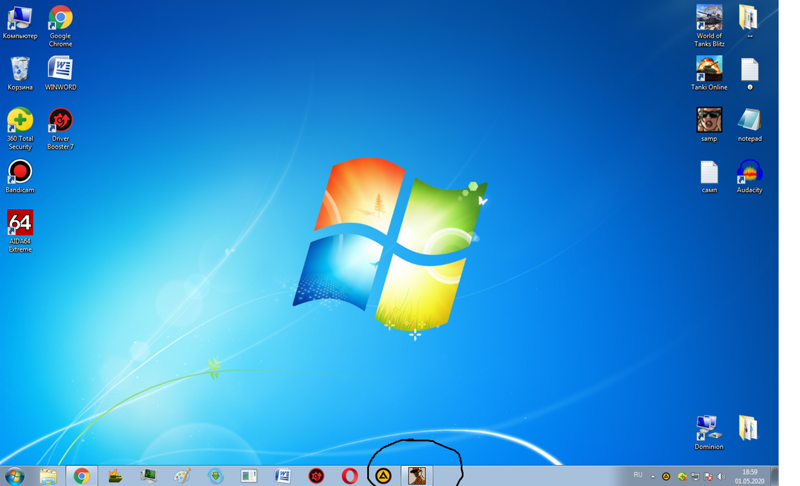The width and height of the screenshot is (800, 486).
Task: Open the Dominion desktop shortcut
Action: click(709, 432)
